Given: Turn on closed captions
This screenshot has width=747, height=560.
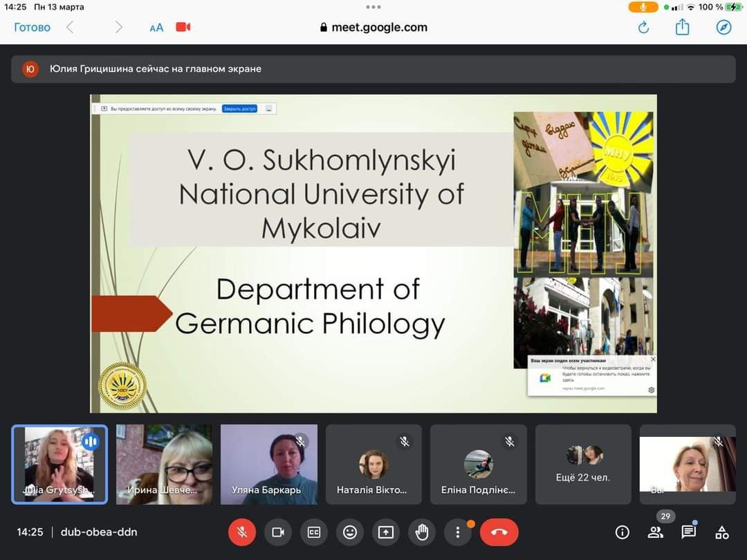Looking at the screenshot, I should coord(314,532).
